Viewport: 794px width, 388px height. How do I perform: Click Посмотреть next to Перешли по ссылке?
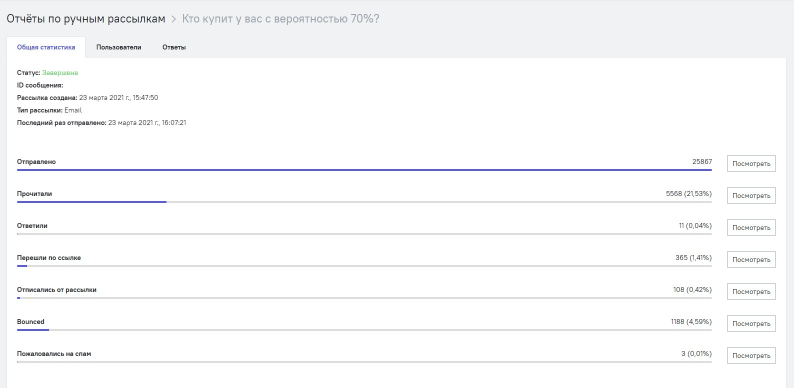(x=751, y=259)
